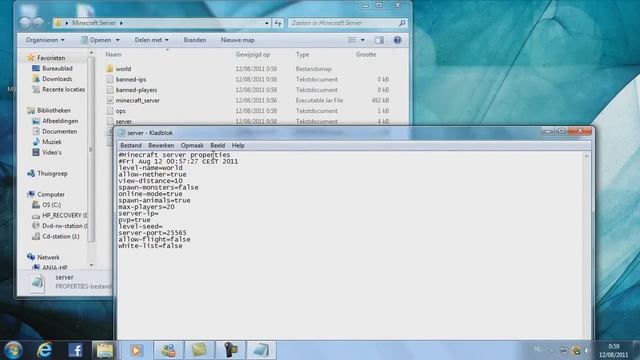Viewport: 640px width, 360px height.
Task: Open the Help menu in Kladblok
Action: click(x=238, y=145)
